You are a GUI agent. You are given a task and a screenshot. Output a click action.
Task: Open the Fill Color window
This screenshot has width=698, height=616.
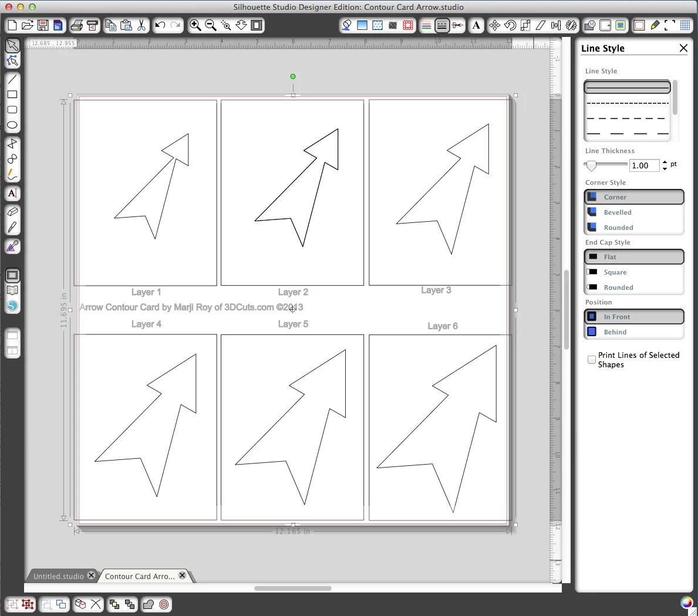(362, 25)
